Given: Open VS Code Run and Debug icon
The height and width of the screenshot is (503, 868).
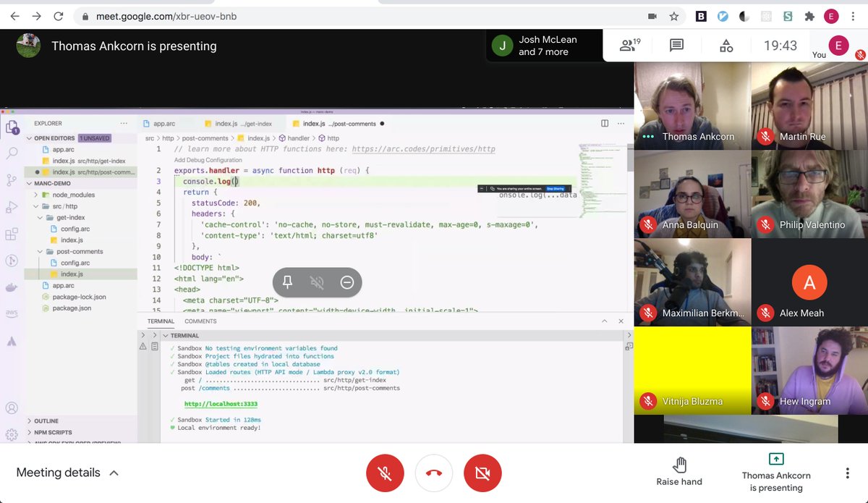Looking at the screenshot, I should [x=12, y=208].
